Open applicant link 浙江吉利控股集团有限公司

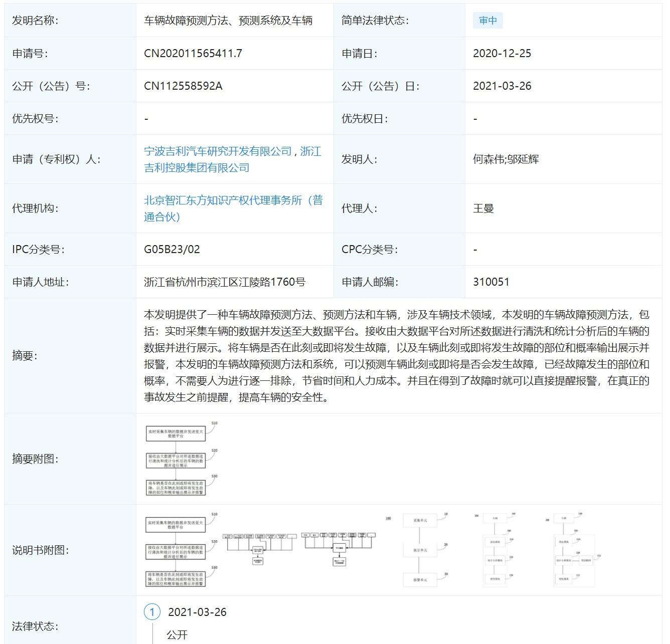pyautogui.click(x=197, y=168)
